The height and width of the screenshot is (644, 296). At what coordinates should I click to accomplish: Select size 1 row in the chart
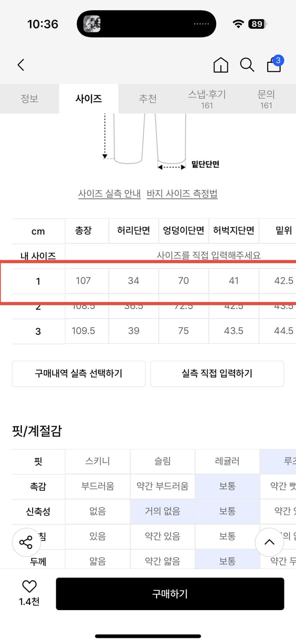[x=148, y=281]
